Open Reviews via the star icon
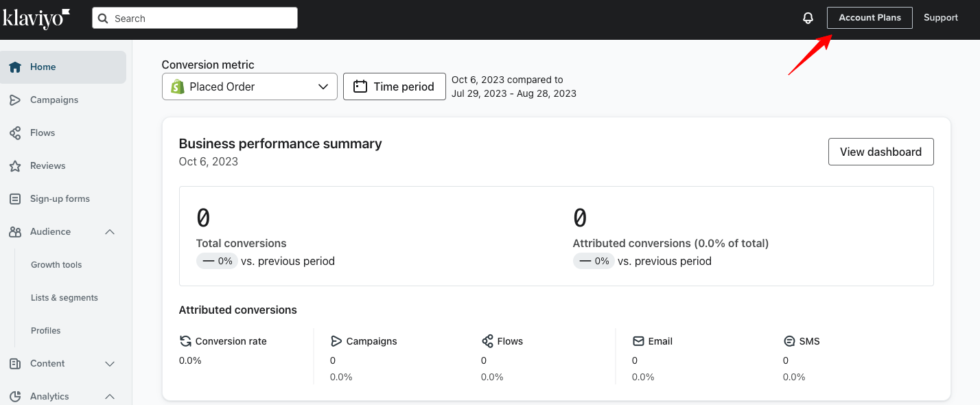The image size is (980, 405). 14,165
